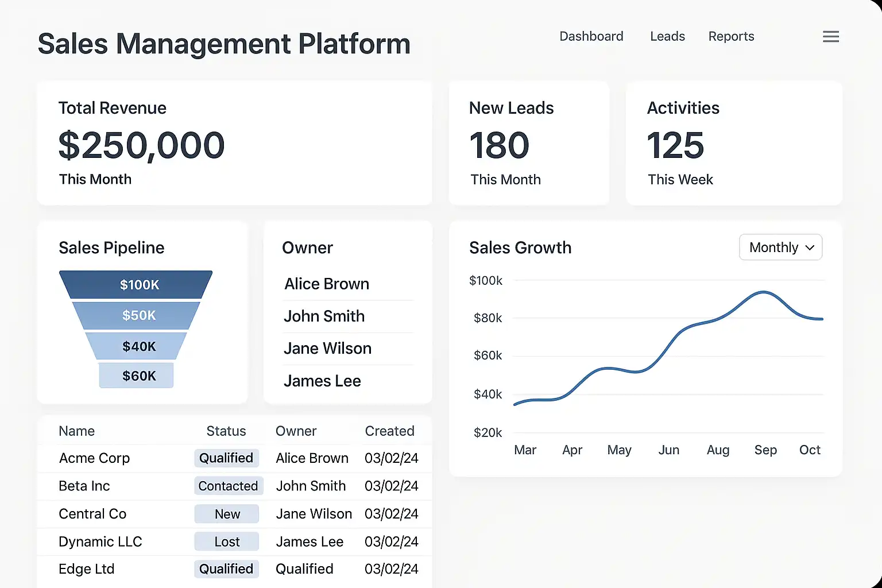Open the Leads nav item
Viewport: 882px width, 588px height.
pyautogui.click(x=667, y=36)
